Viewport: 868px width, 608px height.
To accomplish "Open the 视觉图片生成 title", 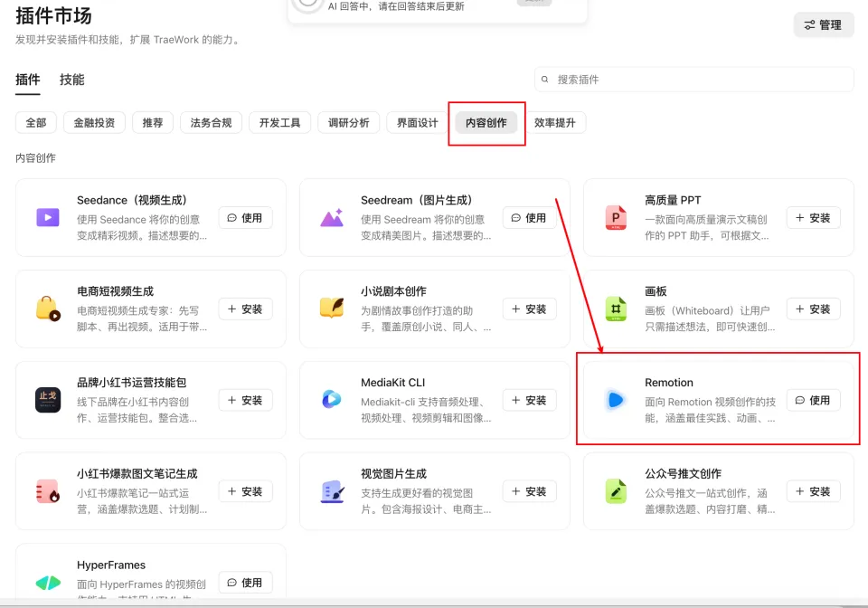I will (393, 474).
